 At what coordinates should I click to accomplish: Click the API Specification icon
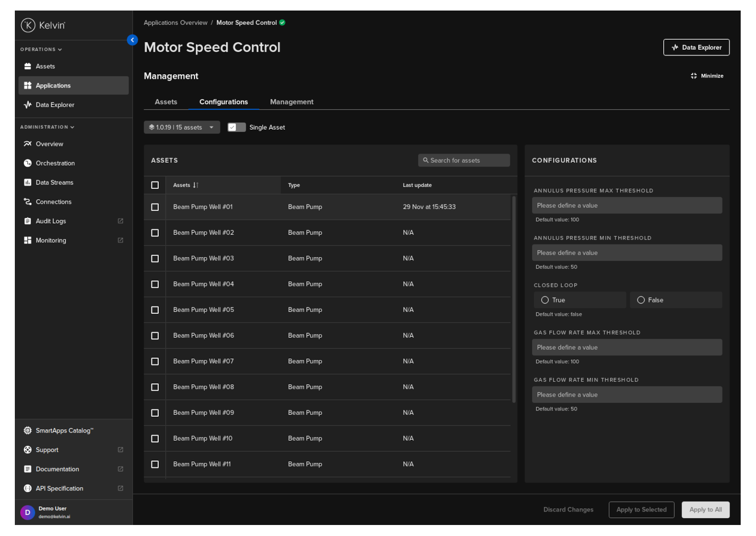pos(28,489)
